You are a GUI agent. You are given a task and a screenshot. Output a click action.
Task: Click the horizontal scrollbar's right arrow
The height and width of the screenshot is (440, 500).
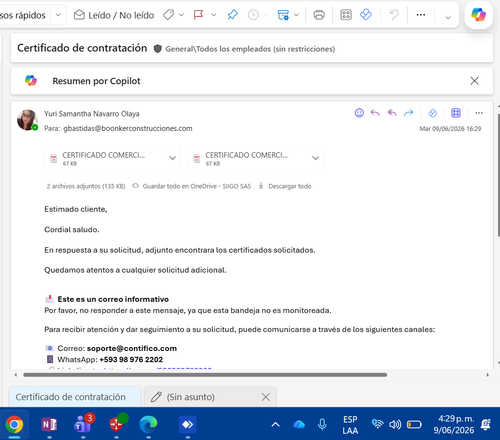488,375
